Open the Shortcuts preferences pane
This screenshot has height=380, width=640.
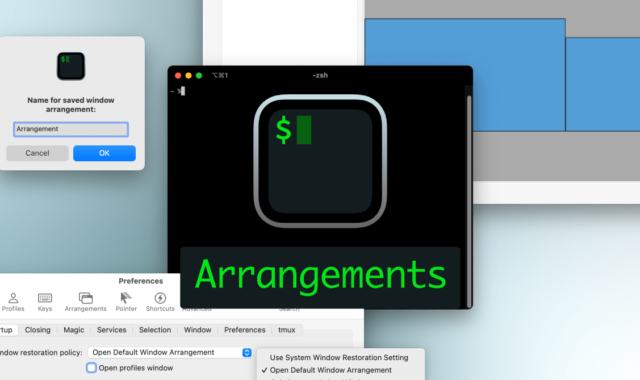(x=160, y=302)
